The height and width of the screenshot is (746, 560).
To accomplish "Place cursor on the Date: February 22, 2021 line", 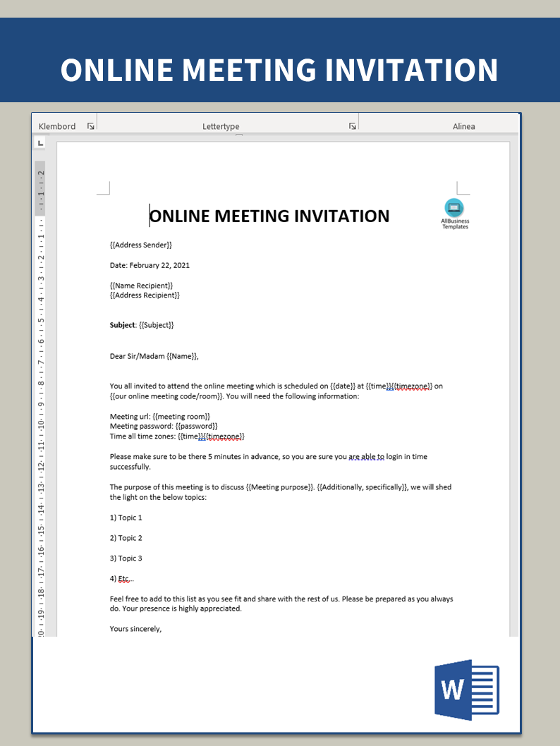I will pos(150,265).
